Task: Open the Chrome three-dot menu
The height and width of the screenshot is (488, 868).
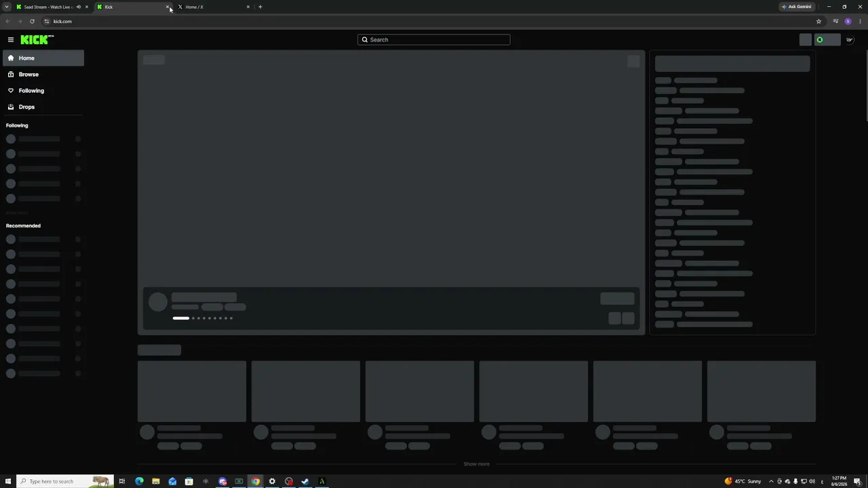Action: pos(860,21)
